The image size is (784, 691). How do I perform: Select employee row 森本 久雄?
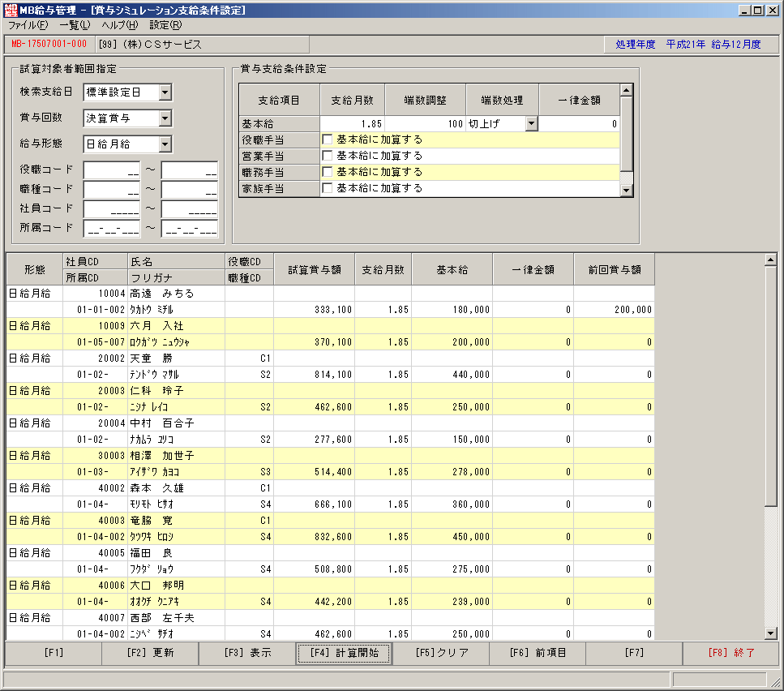click(331, 496)
